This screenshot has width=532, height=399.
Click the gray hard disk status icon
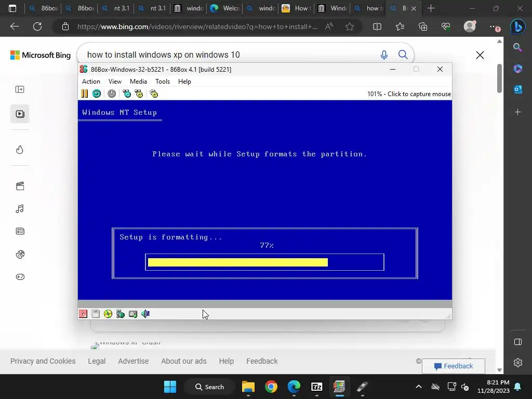(x=133, y=314)
